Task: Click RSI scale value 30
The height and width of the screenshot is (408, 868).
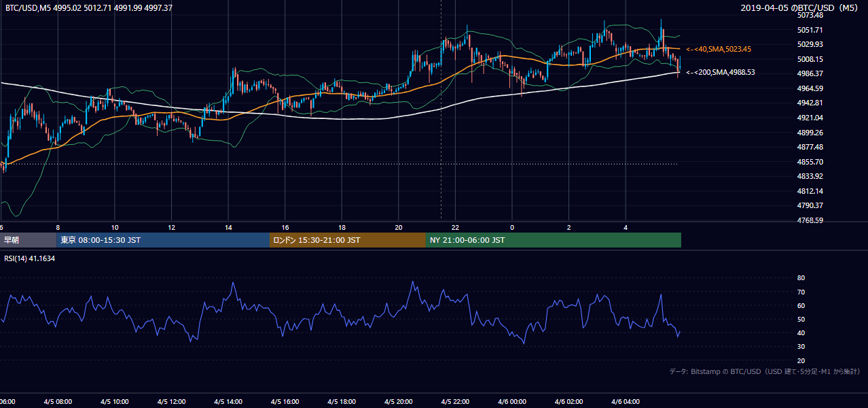Action: tap(801, 347)
